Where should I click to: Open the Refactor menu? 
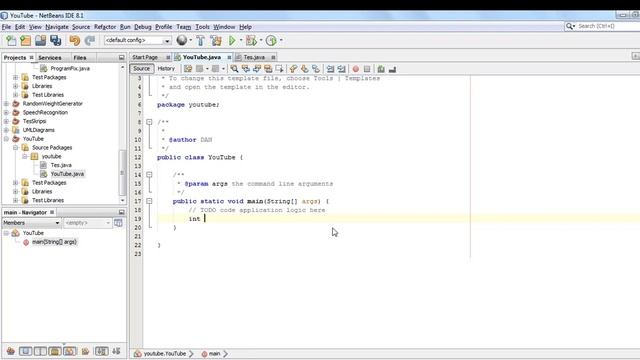pyautogui.click(x=105, y=27)
